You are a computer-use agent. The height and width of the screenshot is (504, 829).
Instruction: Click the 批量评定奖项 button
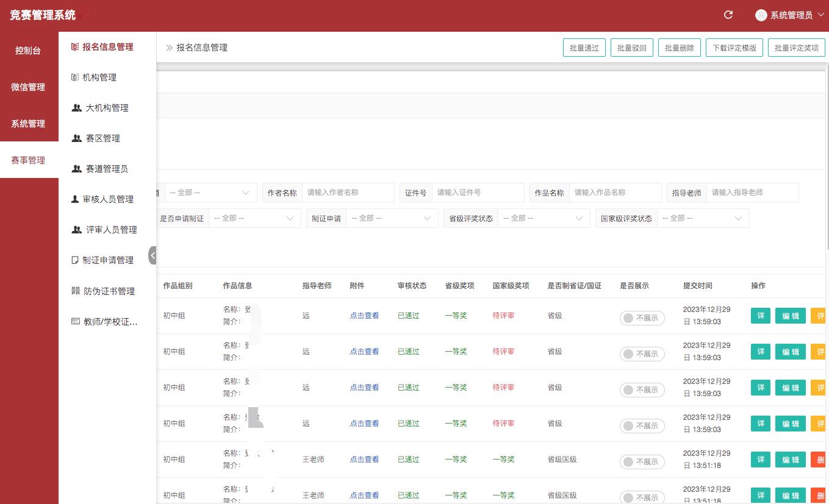pos(797,48)
